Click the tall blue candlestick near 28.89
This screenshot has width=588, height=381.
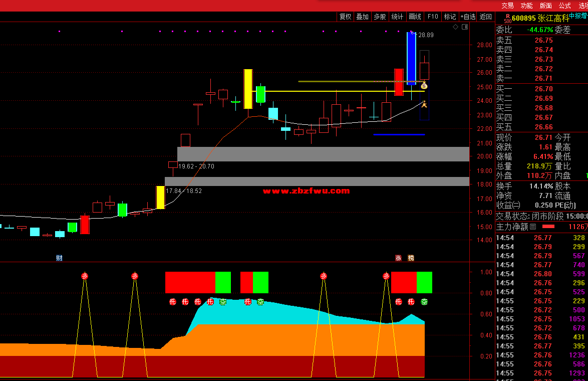click(x=411, y=58)
